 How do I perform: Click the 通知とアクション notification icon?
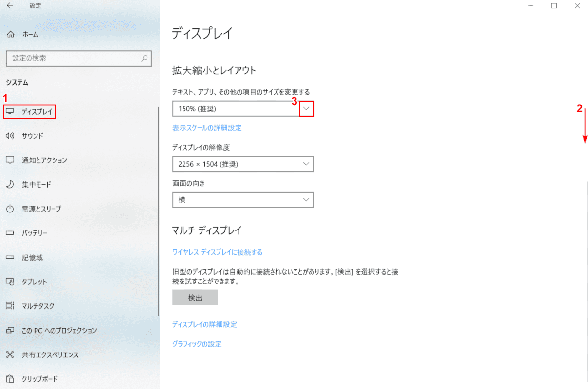tap(10, 160)
